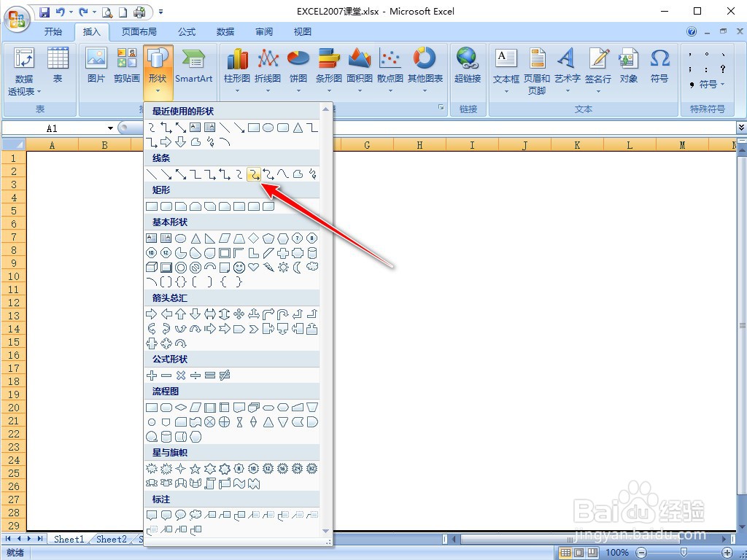Viewport: 747px width, 560px height.
Task: Select the curved arrow connector in 线条
Action: pyautogui.click(x=254, y=174)
